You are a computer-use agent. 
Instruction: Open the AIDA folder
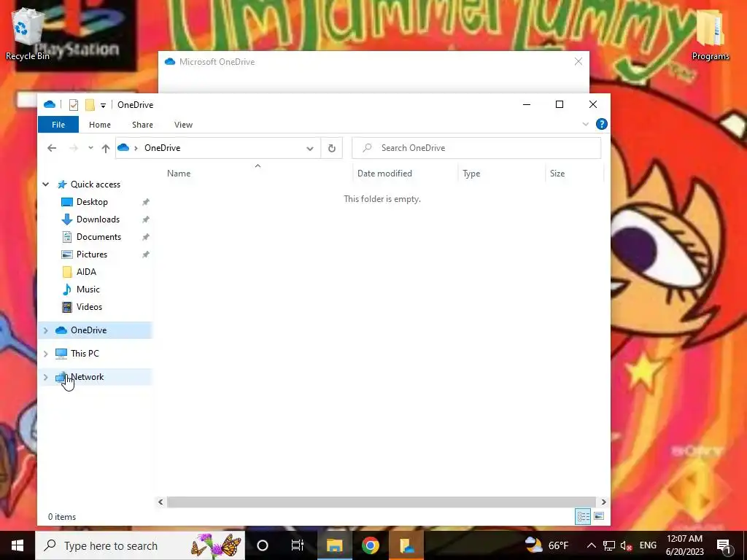86,272
